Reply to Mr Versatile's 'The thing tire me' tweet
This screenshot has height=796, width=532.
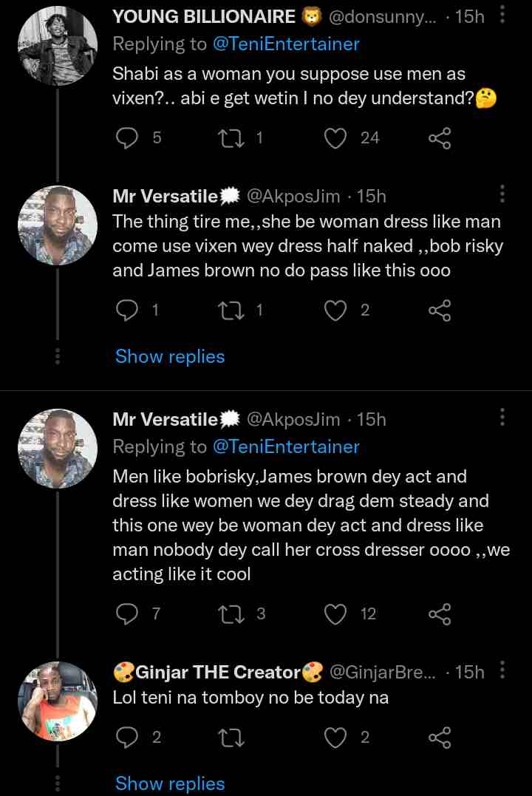click(x=129, y=311)
